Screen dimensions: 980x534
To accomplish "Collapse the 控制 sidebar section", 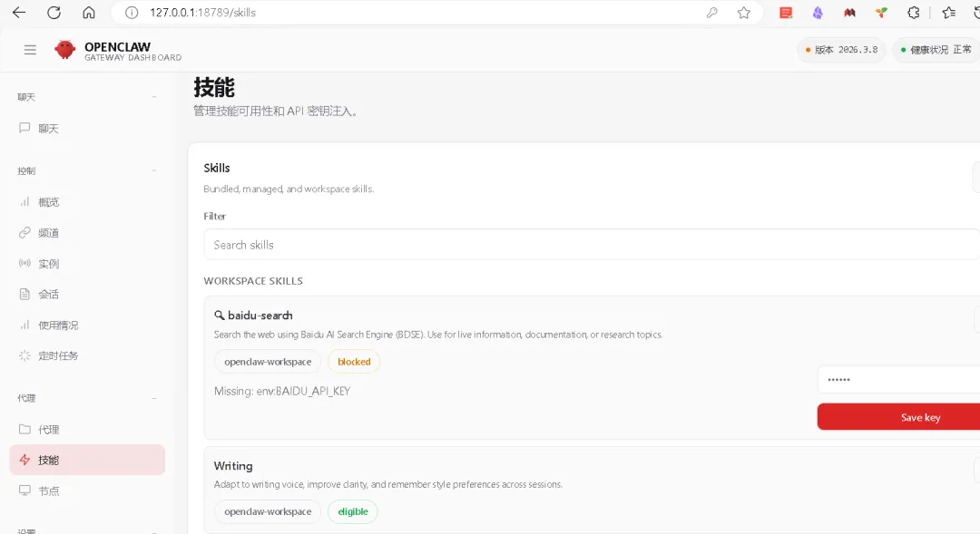I will click(x=154, y=170).
